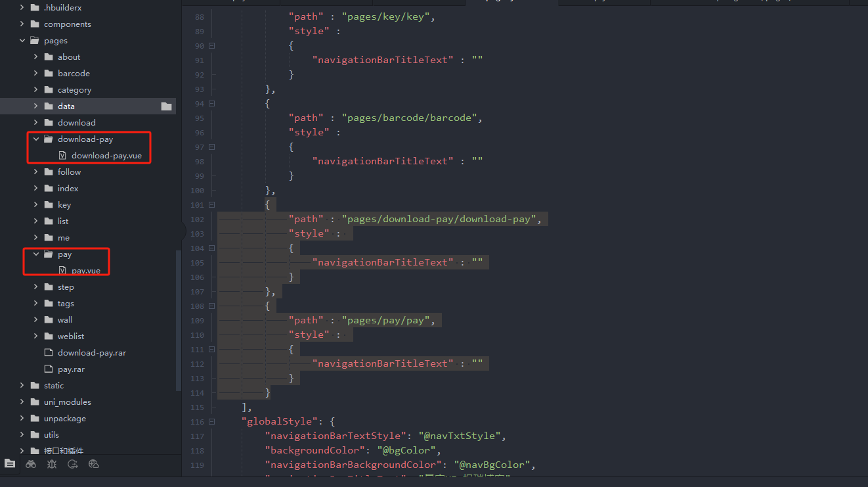This screenshot has width=868, height=487.
Task: Collapse the download-pay folder chevron
Action: pyautogui.click(x=36, y=139)
